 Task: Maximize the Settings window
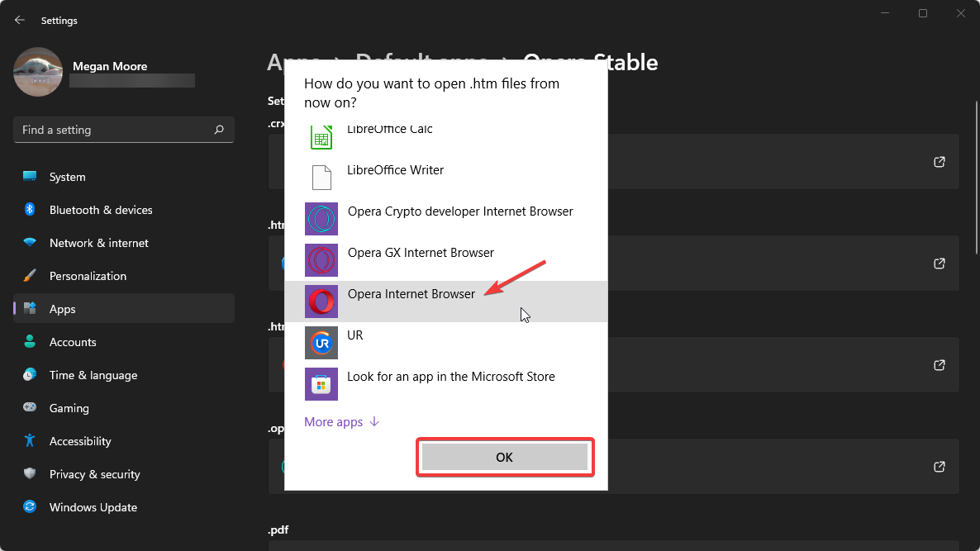(923, 13)
